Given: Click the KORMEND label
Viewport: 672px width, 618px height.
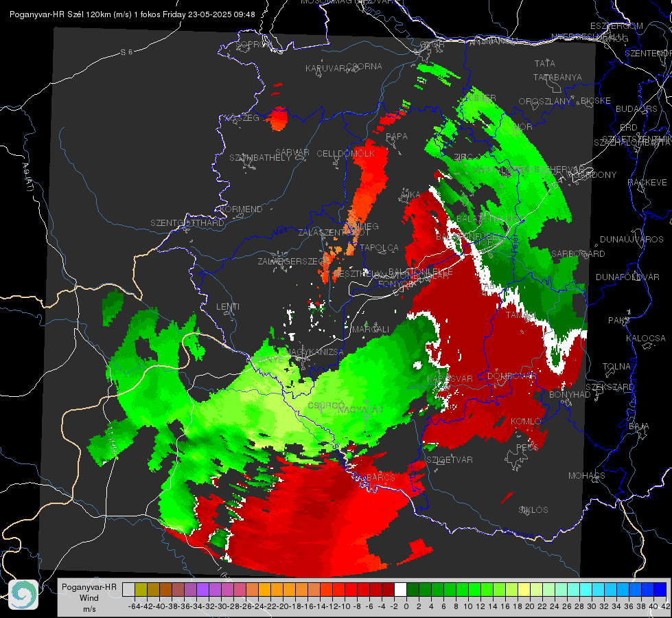Looking at the screenshot, I should click(x=241, y=209).
